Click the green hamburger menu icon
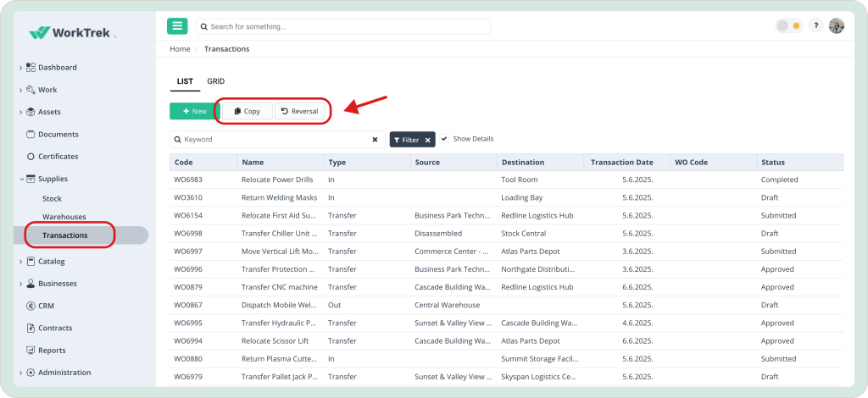Screen dimensions: 868x398 pos(177,26)
